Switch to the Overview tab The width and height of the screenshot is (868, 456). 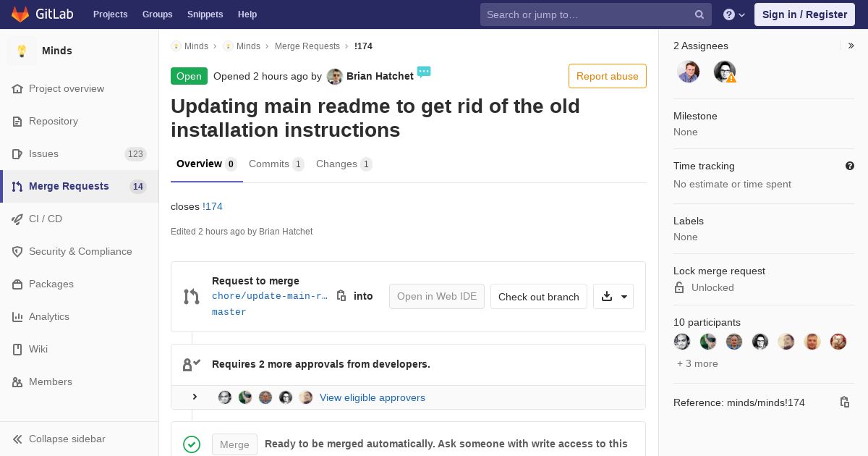(207, 164)
